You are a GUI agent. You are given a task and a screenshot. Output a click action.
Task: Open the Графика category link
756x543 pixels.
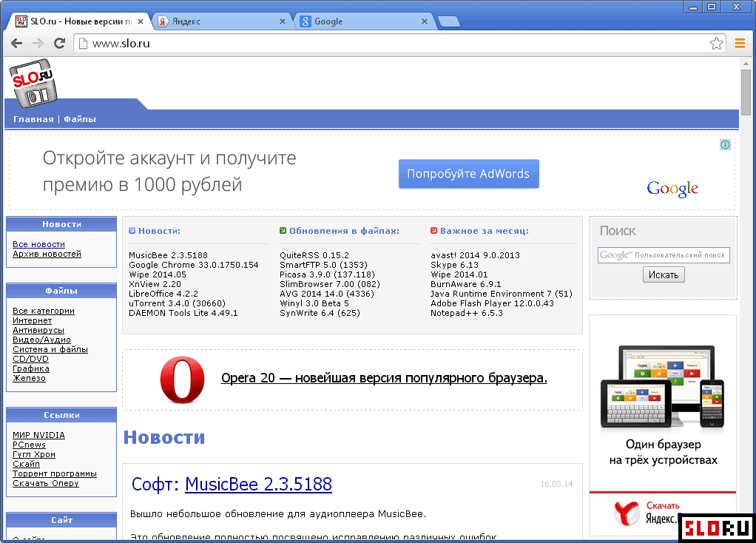tap(31, 369)
